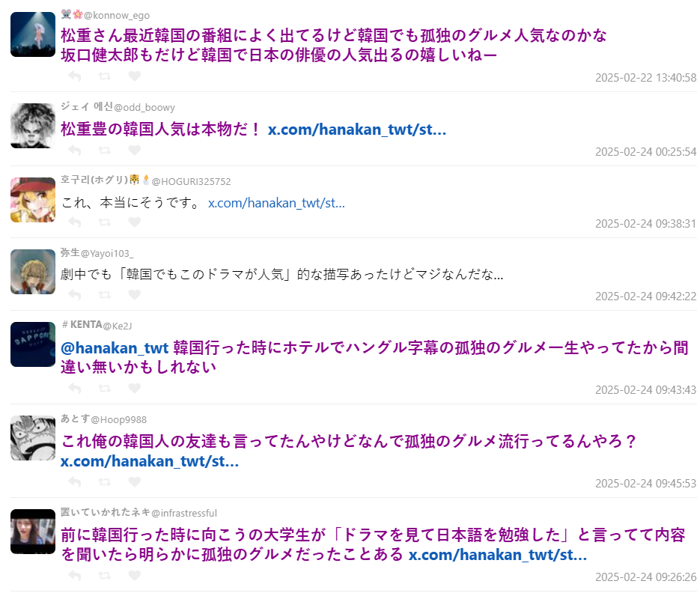This screenshot has height=596, width=700.
Task: Retweet the @infrastressful tweet
Action: tap(105, 576)
